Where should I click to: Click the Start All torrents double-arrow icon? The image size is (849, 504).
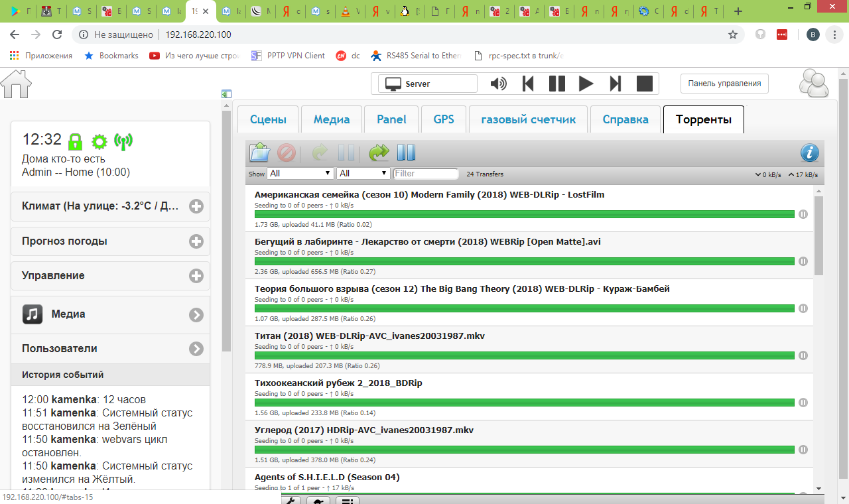(x=379, y=153)
